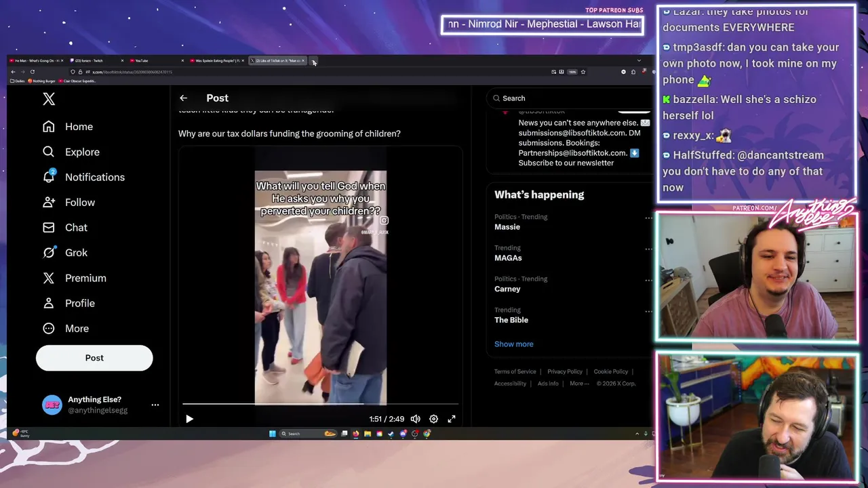Click the X search field
Viewport: 868px width, 488px height.
click(x=570, y=98)
